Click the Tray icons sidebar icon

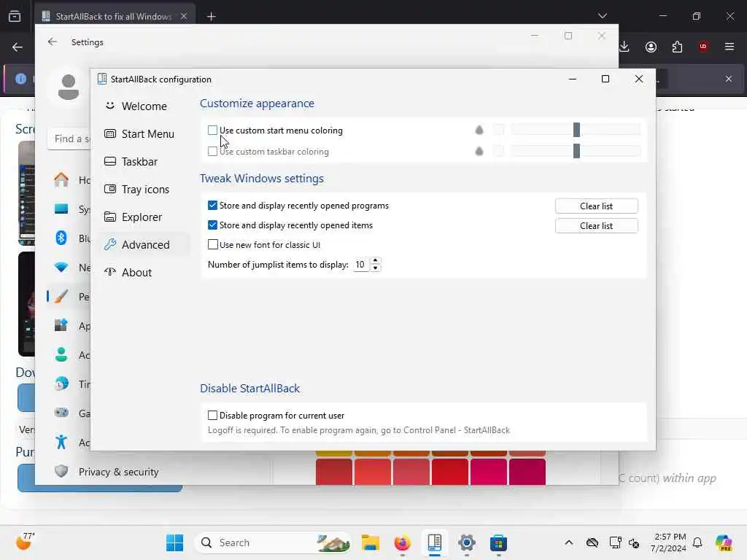(110, 189)
